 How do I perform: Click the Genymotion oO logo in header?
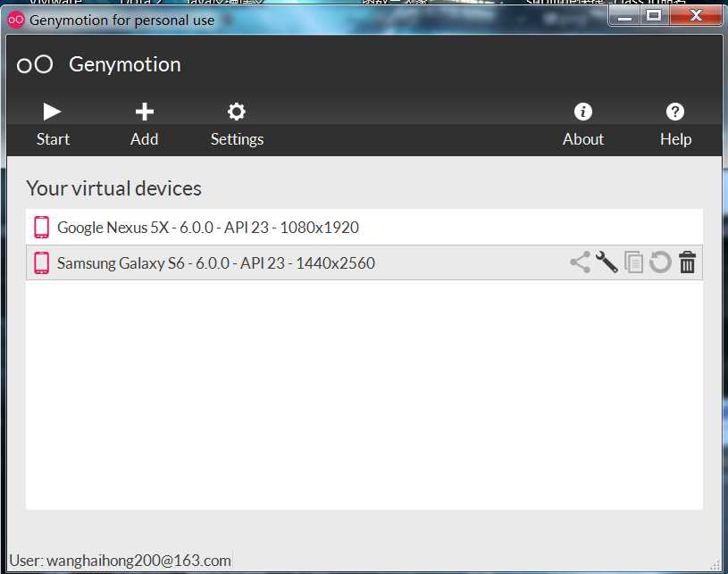[35, 64]
